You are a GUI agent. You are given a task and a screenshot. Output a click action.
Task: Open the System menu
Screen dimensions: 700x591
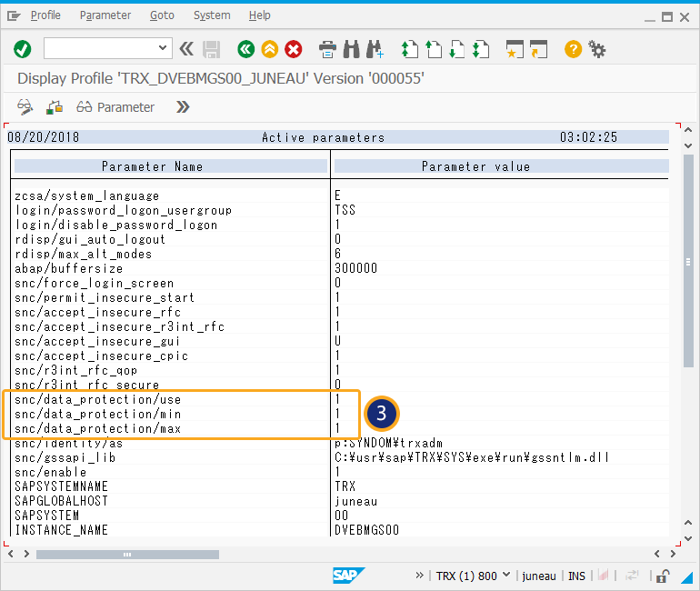pyautogui.click(x=212, y=15)
